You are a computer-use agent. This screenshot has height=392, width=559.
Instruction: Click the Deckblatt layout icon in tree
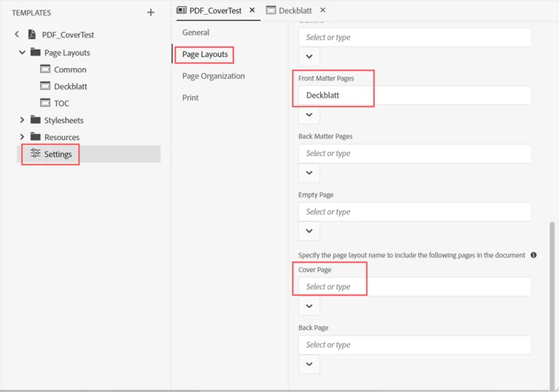pos(45,86)
